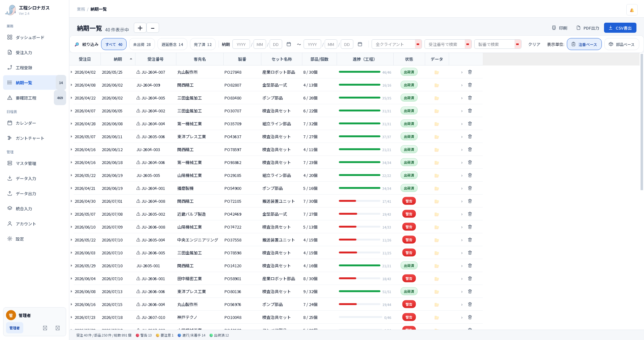Filter list by 未出荷 28
Image resolution: width=644 pixels, height=340 pixels.
pos(142,44)
